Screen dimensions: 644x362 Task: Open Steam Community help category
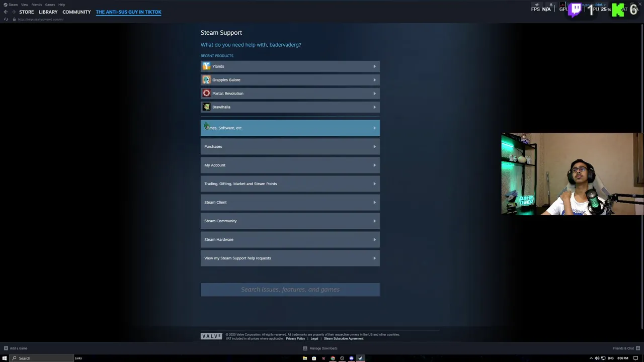pyautogui.click(x=290, y=221)
